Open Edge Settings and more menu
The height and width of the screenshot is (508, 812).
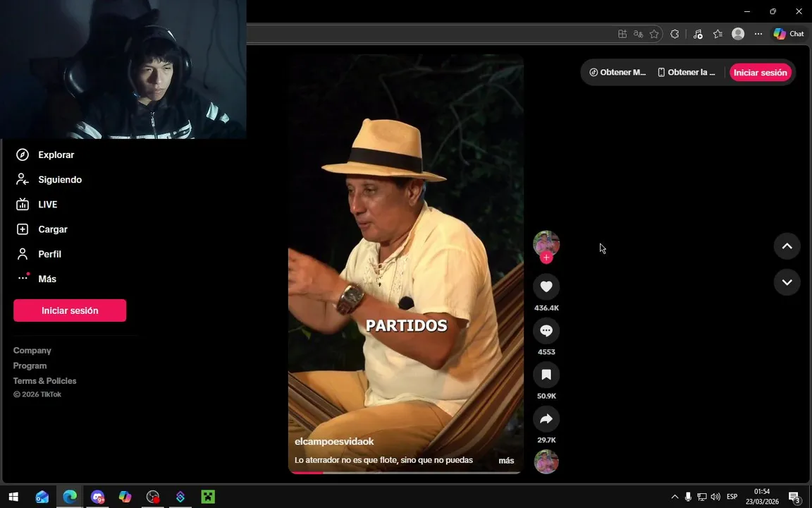click(x=758, y=34)
